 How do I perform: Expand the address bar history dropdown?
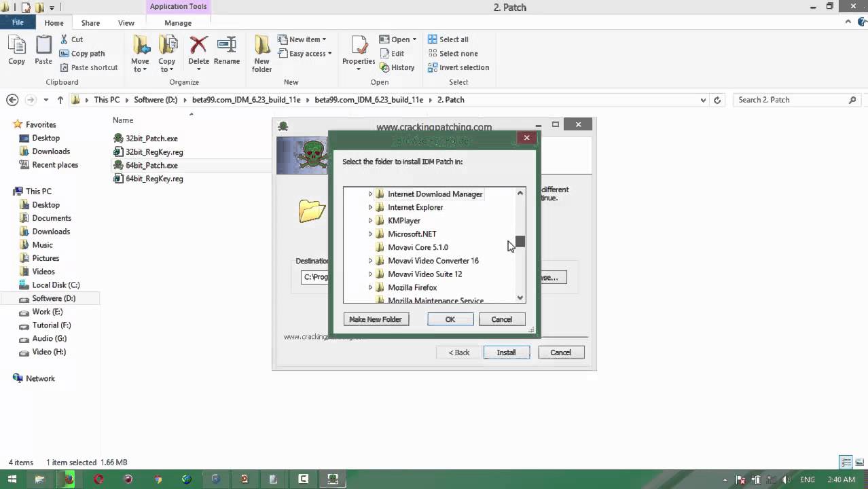(x=703, y=100)
